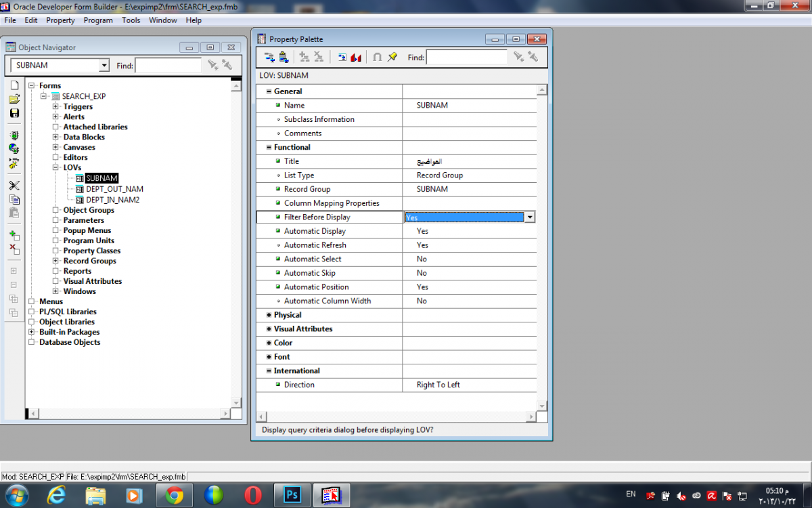812x508 pixels.
Task: Open the Filter Before Display dropdown arrow
Action: (x=529, y=217)
